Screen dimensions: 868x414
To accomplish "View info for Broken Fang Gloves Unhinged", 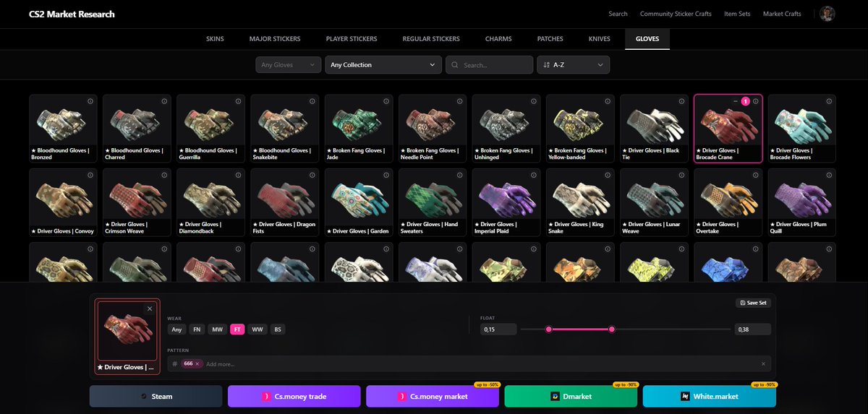I will 533,101.
